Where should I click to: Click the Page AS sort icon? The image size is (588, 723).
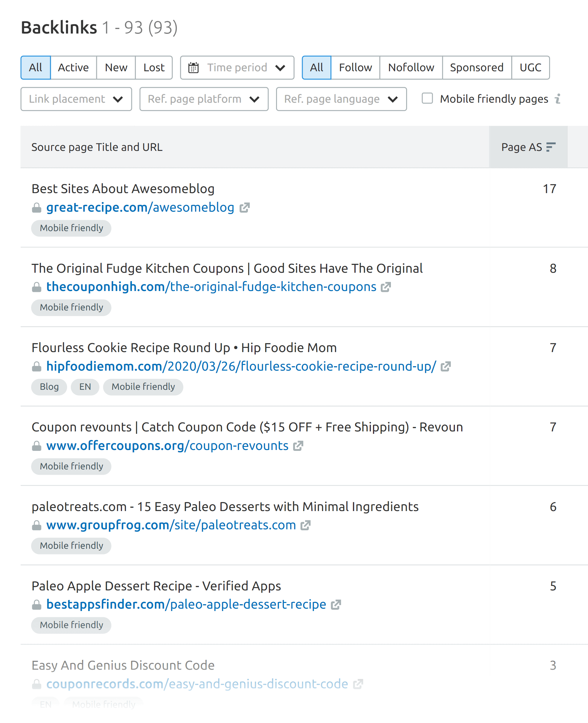551,147
